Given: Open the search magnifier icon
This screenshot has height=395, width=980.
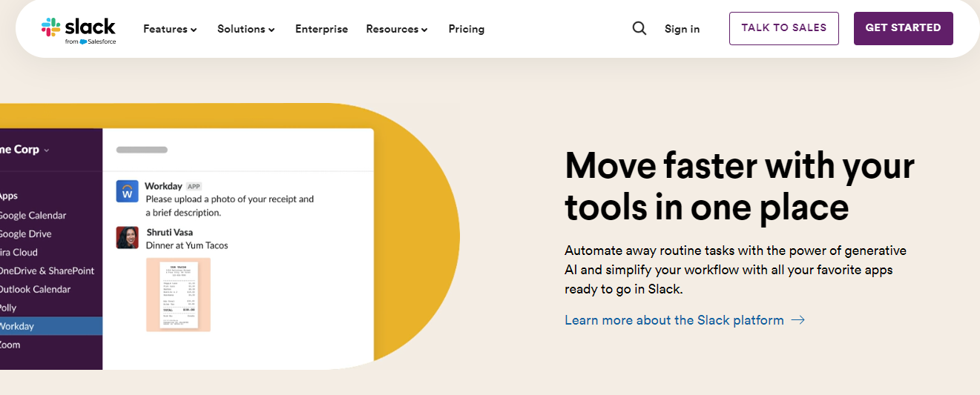Looking at the screenshot, I should [x=639, y=29].
